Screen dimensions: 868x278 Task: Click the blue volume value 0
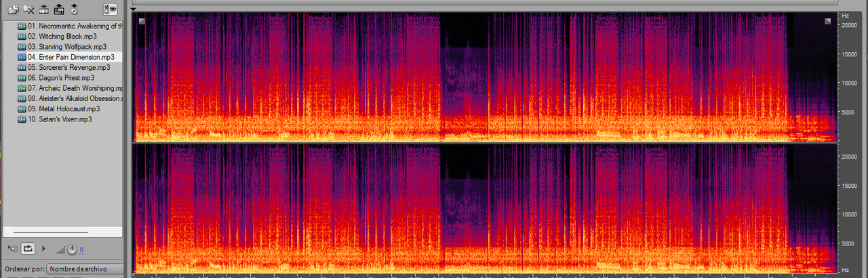click(81, 250)
